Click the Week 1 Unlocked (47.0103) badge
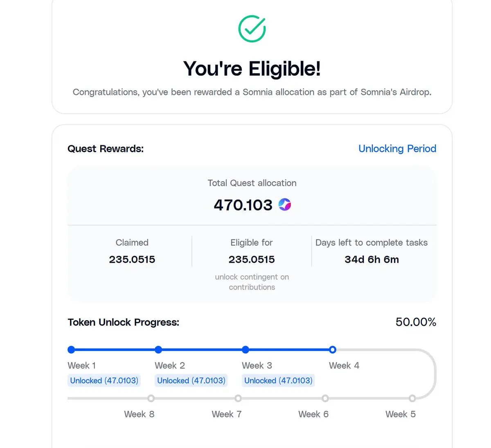This screenshot has width=491, height=448. click(104, 380)
